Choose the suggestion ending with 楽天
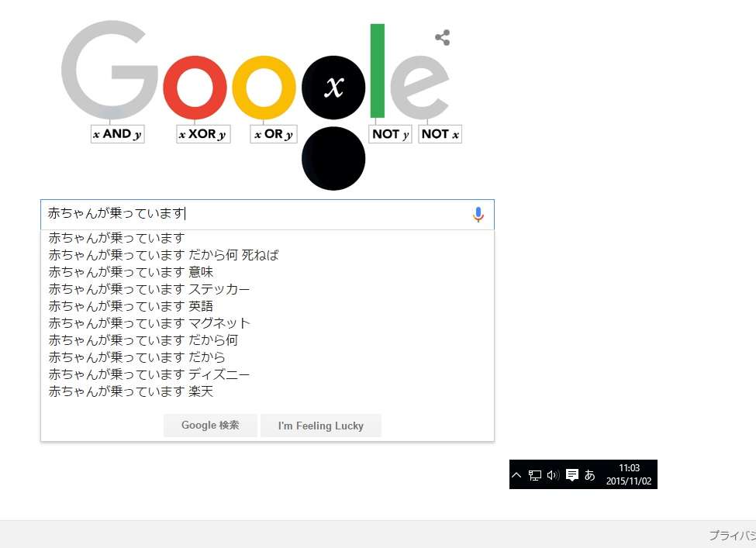Screen dimensions: 756x548 point(268,392)
